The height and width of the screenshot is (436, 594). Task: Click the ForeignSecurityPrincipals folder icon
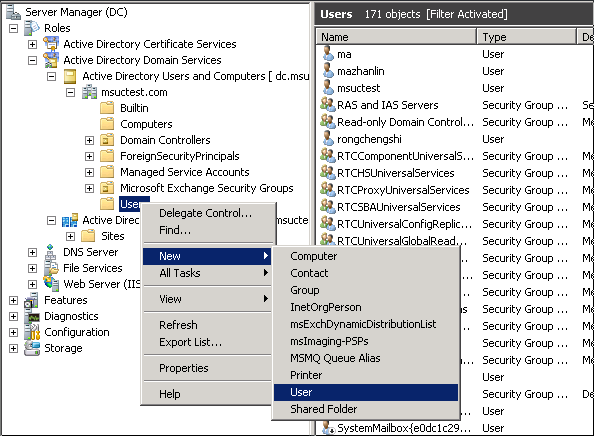tap(107, 156)
